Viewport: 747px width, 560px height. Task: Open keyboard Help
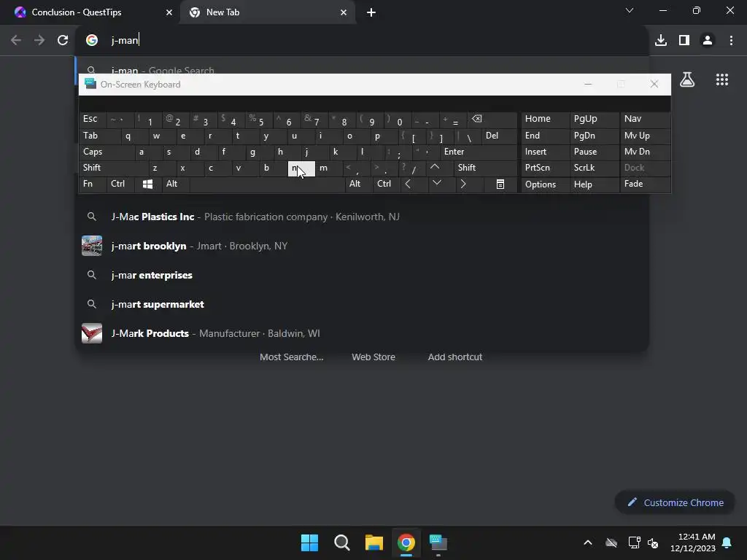pyautogui.click(x=595, y=184)
